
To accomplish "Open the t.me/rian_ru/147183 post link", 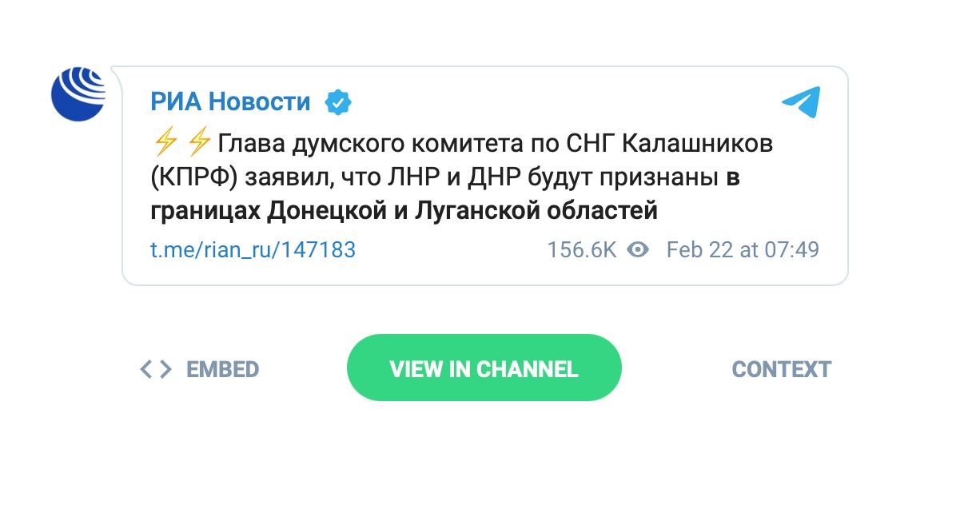I will (253, 250).
